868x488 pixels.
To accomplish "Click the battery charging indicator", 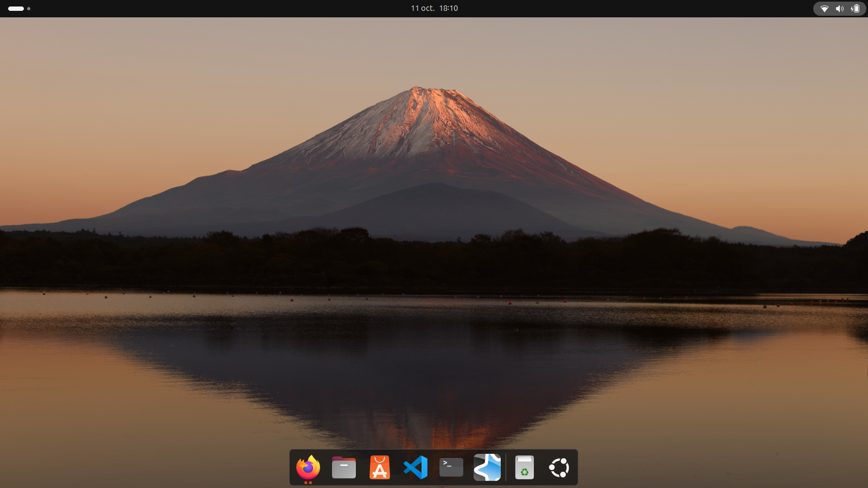I will click(855, 9).
